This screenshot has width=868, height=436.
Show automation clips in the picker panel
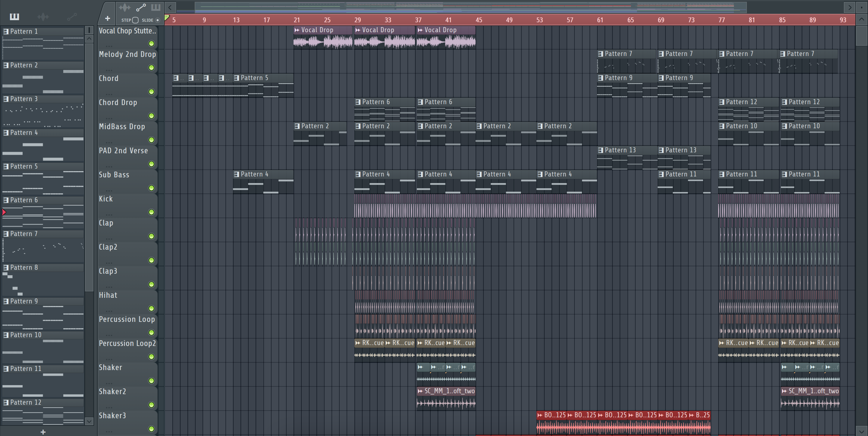(72, 17)
